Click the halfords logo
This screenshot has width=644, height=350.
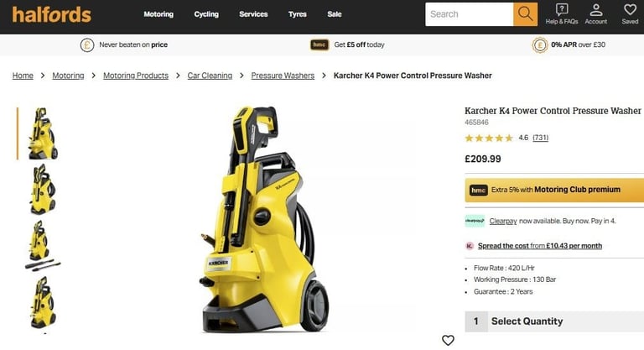point(52,14)
